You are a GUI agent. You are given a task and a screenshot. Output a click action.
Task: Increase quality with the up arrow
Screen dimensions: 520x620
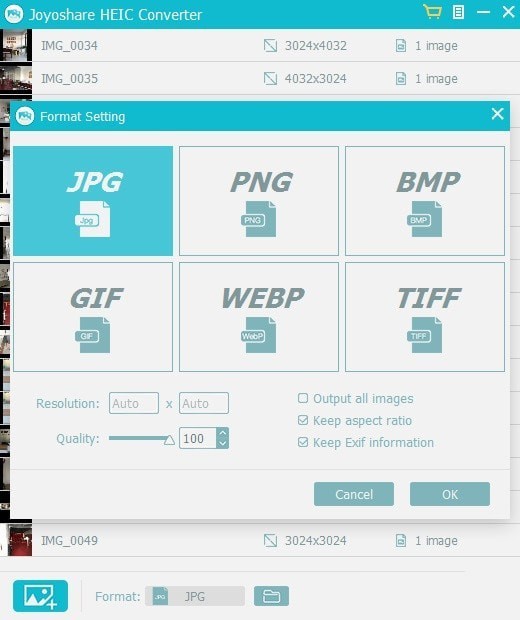pyautogui.click(x=223, y=433)
